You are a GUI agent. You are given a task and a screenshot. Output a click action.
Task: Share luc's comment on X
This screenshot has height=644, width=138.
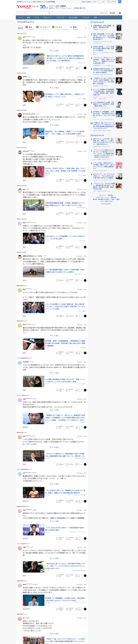(85, 353)
